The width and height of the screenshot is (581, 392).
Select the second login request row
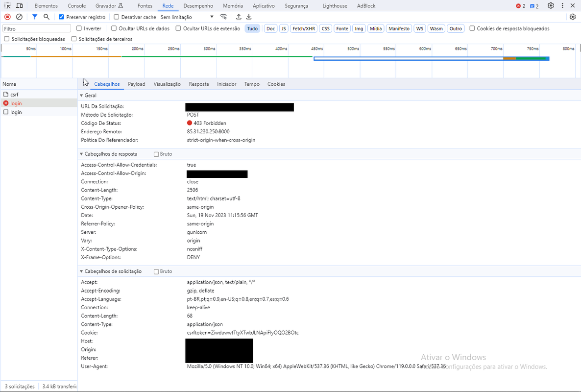[39, 112]
